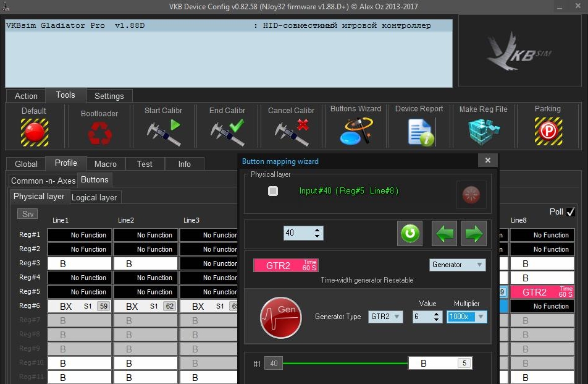Select Reg#4 Line8 B cell
This screenshot has width=588, height=384.
coord(542,278)
